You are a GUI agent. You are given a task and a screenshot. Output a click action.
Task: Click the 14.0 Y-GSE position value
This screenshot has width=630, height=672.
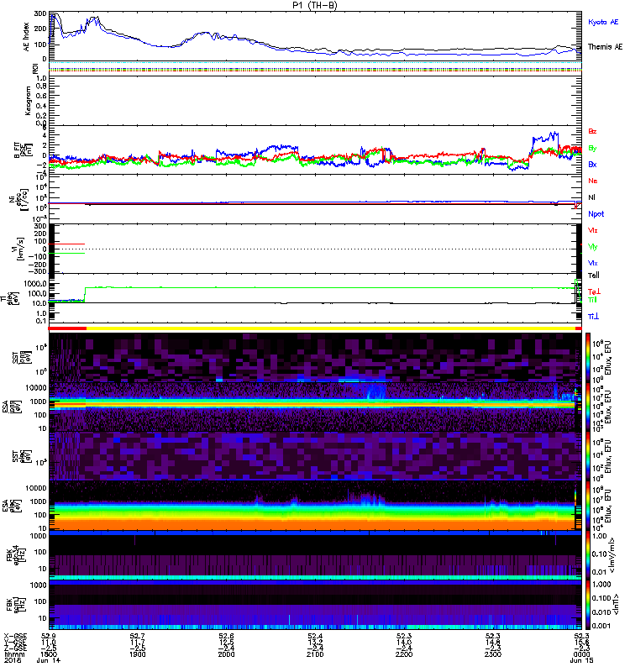(404, 642)
